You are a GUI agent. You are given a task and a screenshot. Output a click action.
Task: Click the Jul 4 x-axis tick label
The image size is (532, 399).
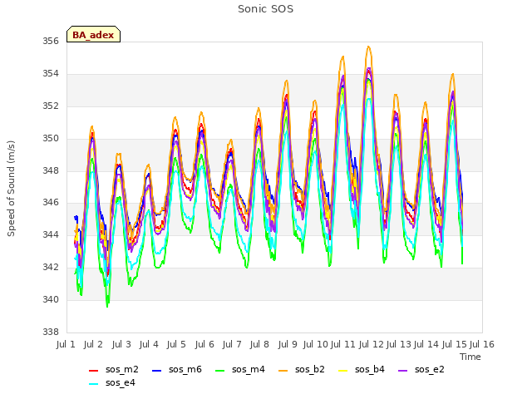point(149,344)
